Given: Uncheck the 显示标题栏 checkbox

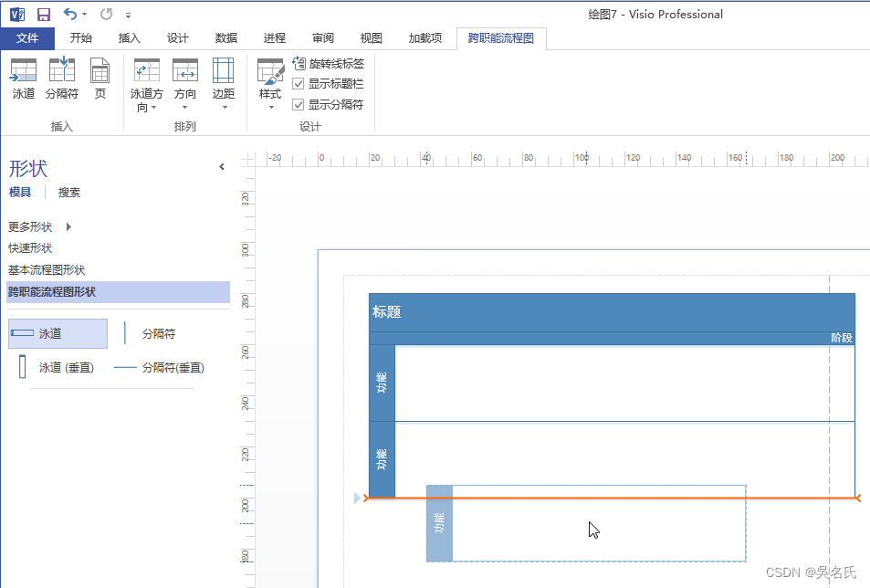Looking at the screenshot, I should 298,84.
